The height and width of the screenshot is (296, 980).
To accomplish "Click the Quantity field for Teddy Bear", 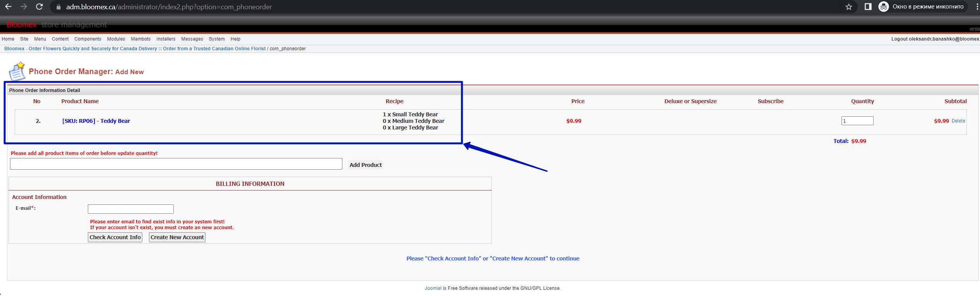I will (857, 121).
